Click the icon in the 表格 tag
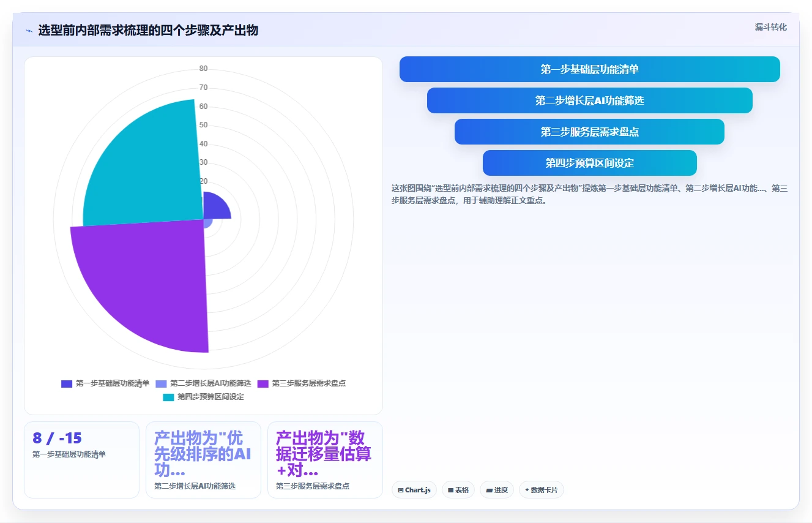 tap(450, 491)
